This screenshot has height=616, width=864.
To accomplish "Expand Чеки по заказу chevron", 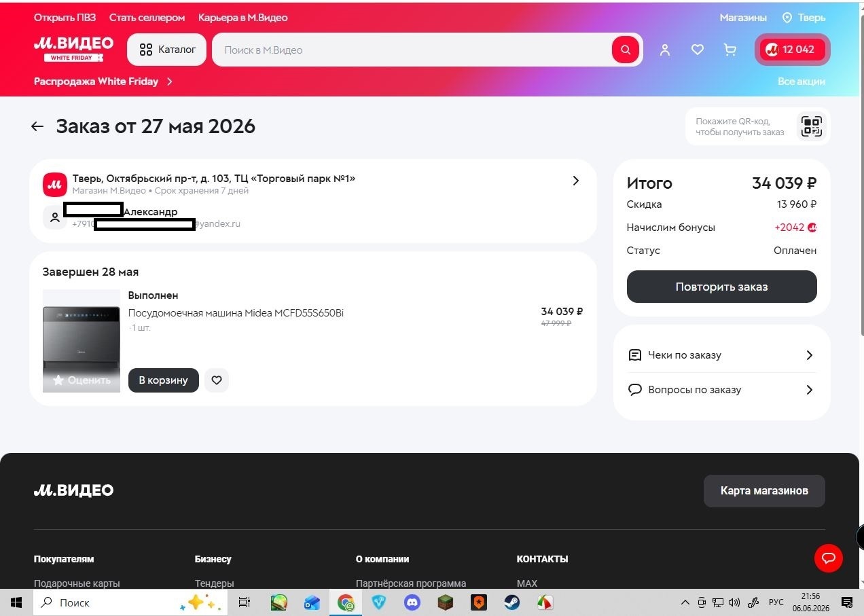I will click(x=809, y=355).
